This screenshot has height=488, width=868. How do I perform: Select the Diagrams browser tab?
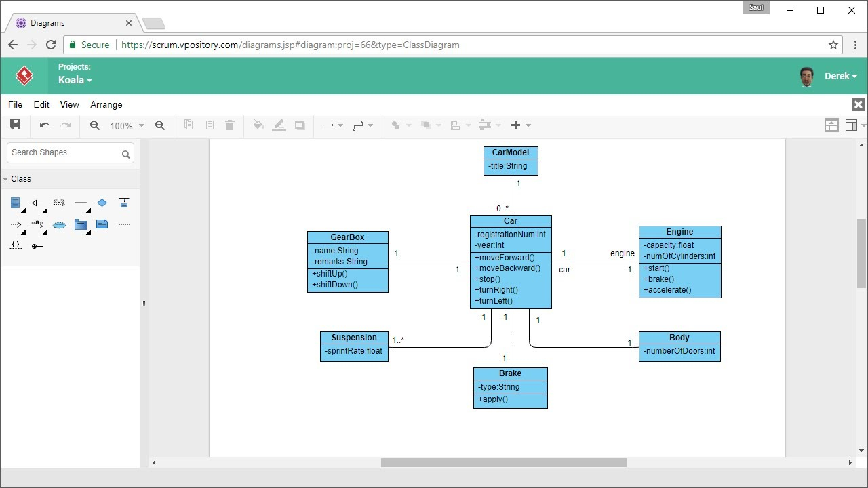click(73, 23)
